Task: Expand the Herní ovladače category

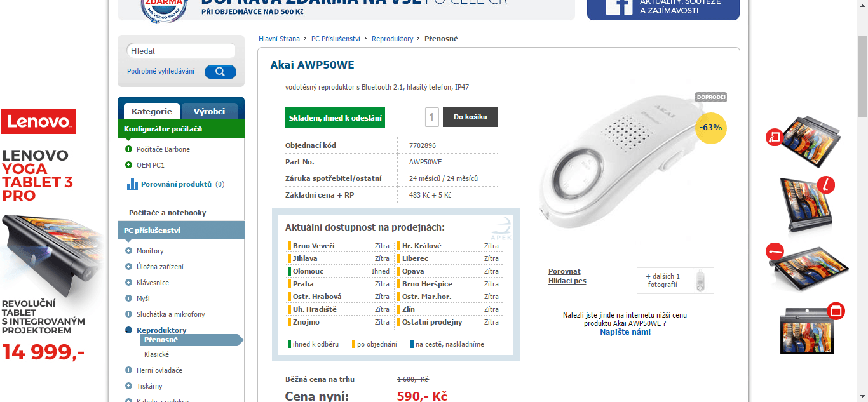Action: coord(129,370)
